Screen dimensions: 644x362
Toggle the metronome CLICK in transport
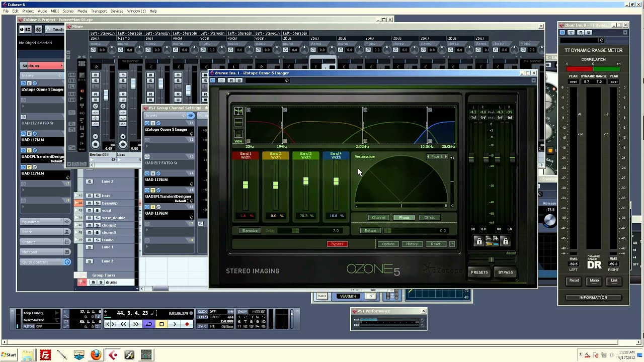203,312
